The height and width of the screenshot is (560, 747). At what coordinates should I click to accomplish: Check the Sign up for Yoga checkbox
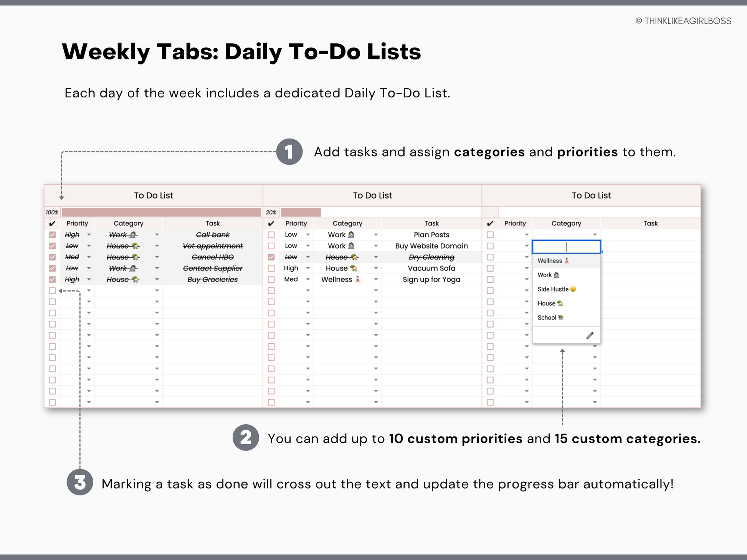(271, 280)
